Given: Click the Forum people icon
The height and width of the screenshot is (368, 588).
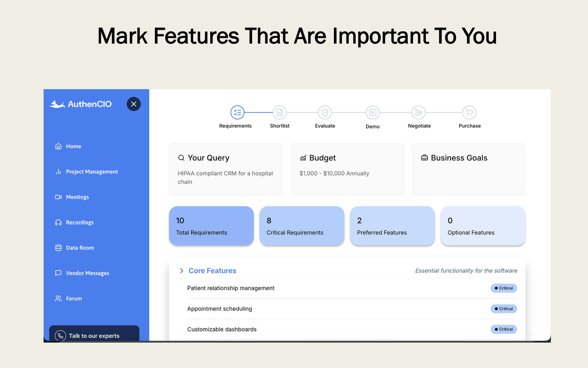Looking at the screenshot, I should point(58,299).
